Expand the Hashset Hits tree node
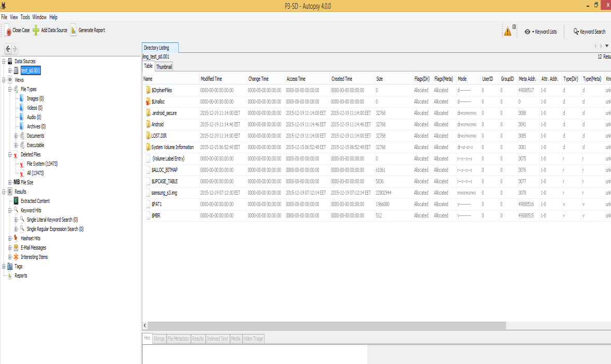Image resolution: width=611 pixels, height=364 pixels. pyautogui.click(x=10, y=238)
